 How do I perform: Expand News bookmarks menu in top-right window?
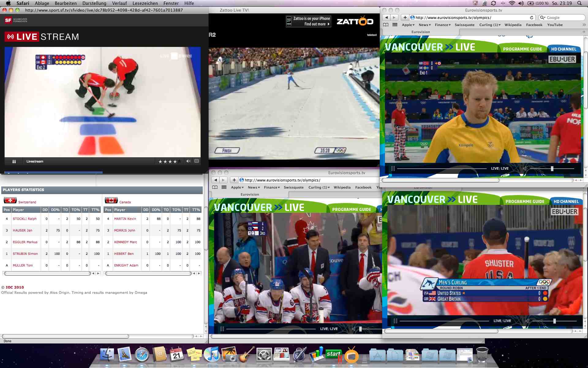point(425,25)
